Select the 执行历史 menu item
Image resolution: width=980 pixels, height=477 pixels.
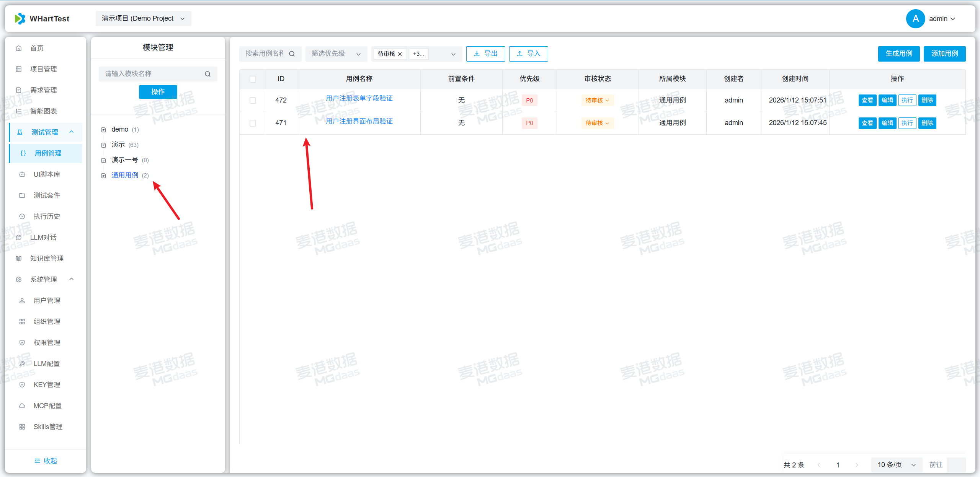47,217
